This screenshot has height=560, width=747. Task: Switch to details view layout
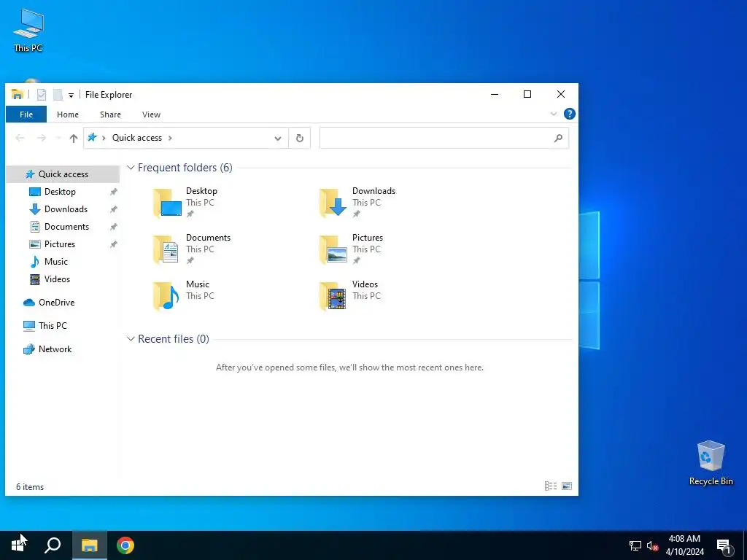coord(551,486)
